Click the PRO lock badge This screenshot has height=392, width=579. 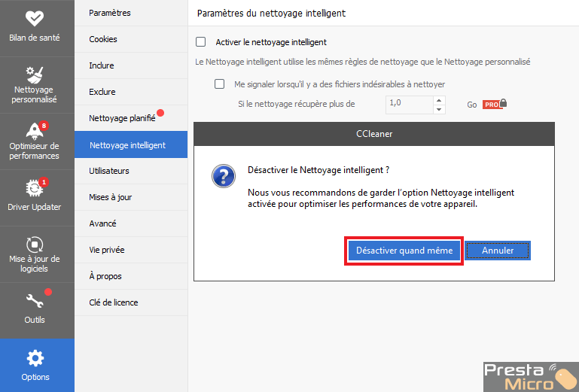point(495,104)
